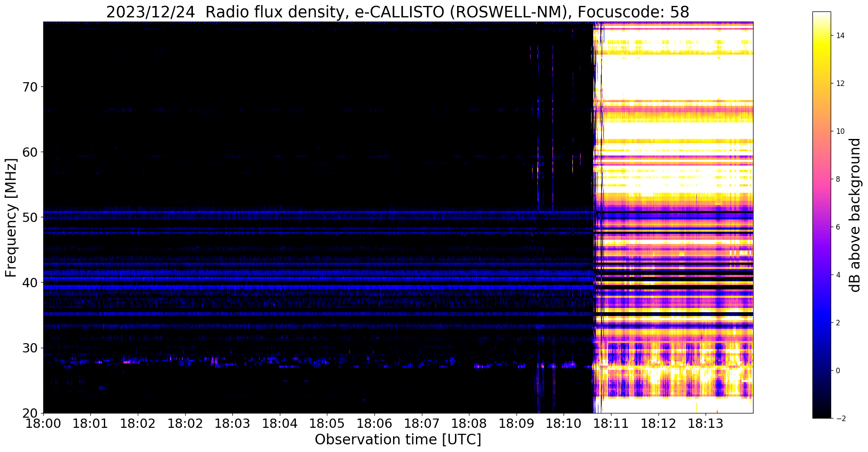The height and width of the screenshot is (452, 868).
Task: Click the 70 MHz frequency tick label
Action: pos(29,87)
